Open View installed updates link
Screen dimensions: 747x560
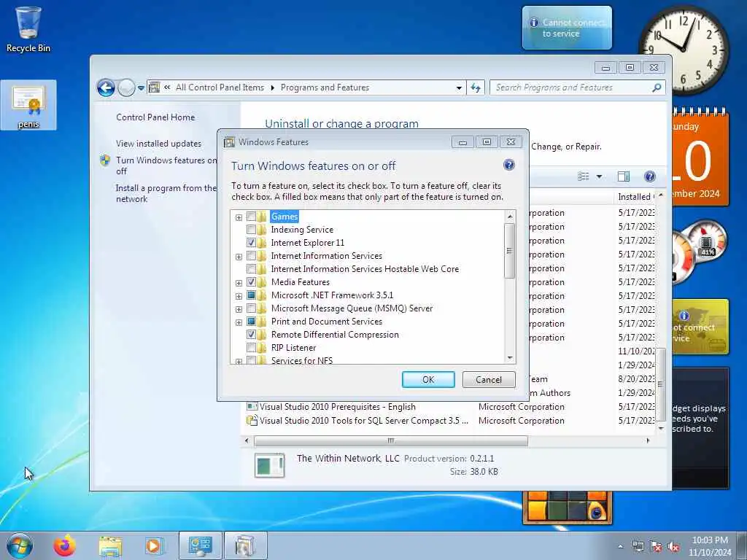(x=158, y=144)
